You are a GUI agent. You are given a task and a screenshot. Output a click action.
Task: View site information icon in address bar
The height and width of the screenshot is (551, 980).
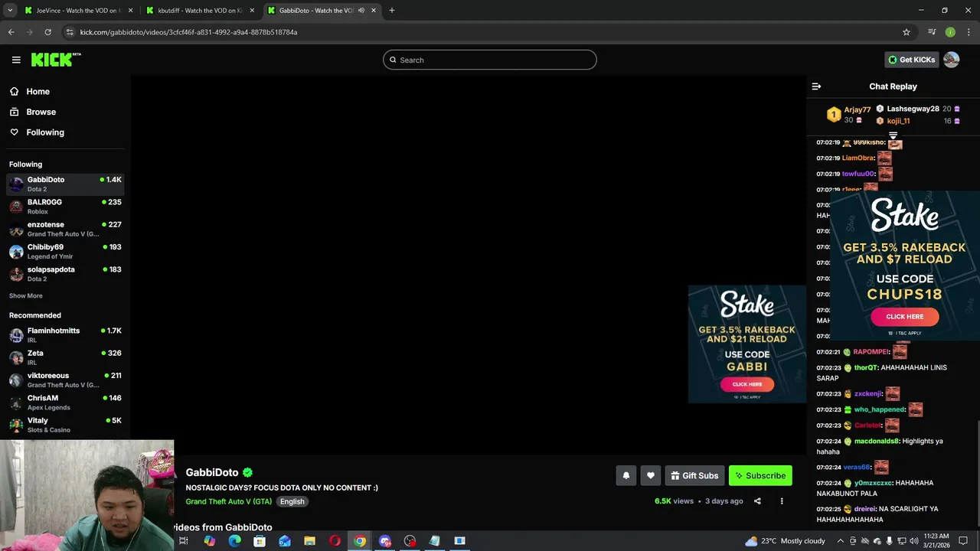point(70,32)
